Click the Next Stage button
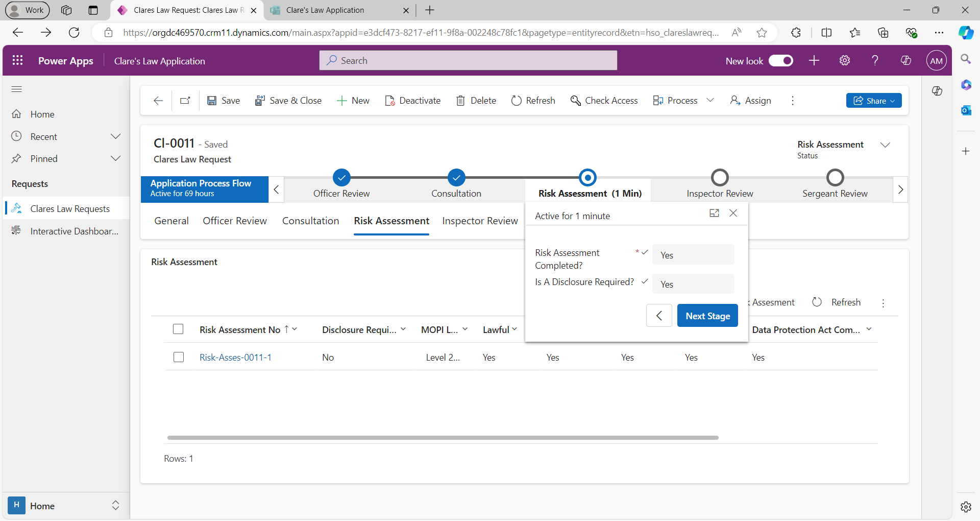 tap(707, 316)
